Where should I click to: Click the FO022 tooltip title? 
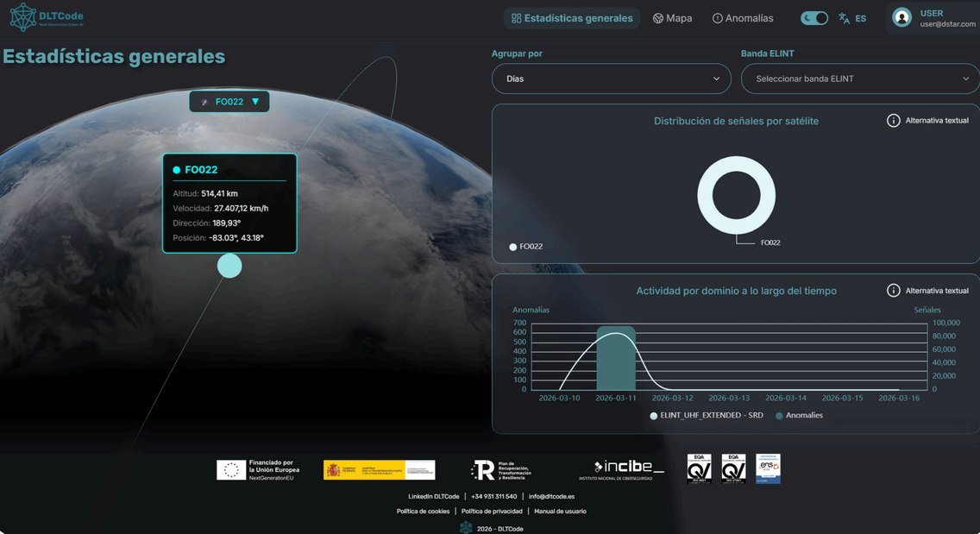pos(201,169)
